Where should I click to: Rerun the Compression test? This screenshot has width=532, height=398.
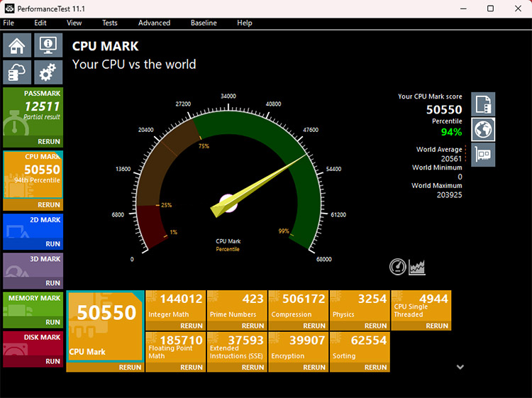298,326
